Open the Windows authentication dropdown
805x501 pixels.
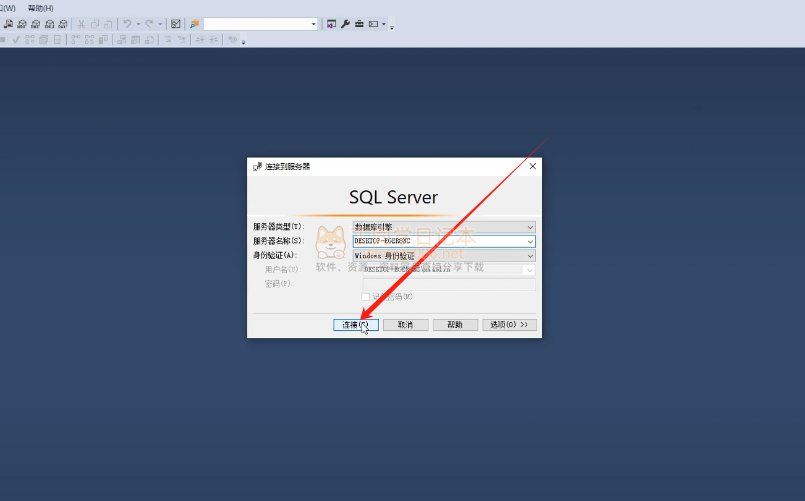click(530, 256)
